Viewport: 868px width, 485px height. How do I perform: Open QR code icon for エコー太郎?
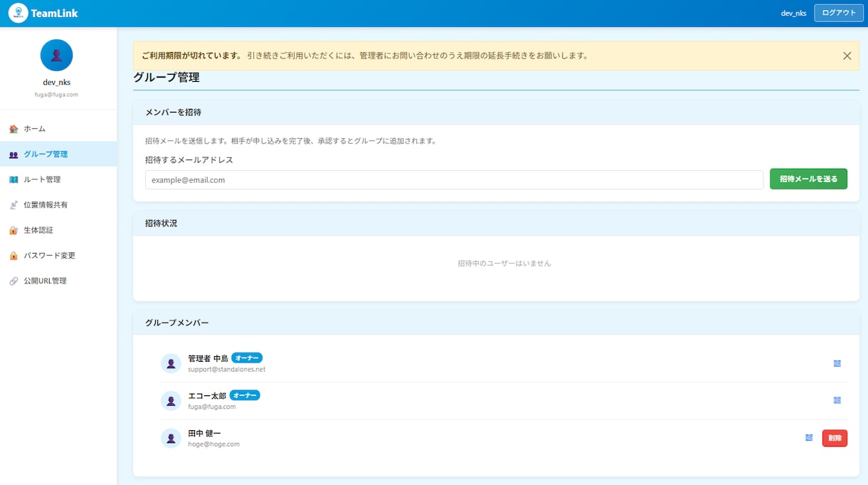click(x=837, y=400)
